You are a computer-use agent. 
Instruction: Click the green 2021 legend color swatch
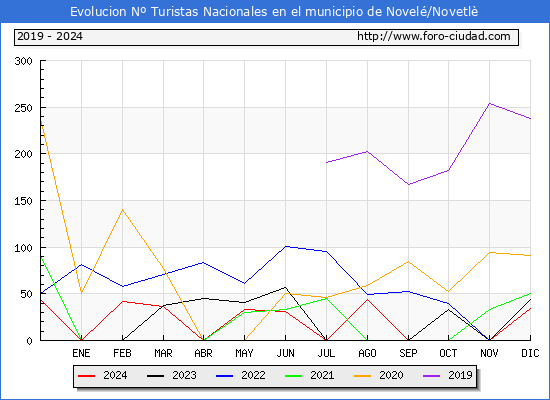294,376
